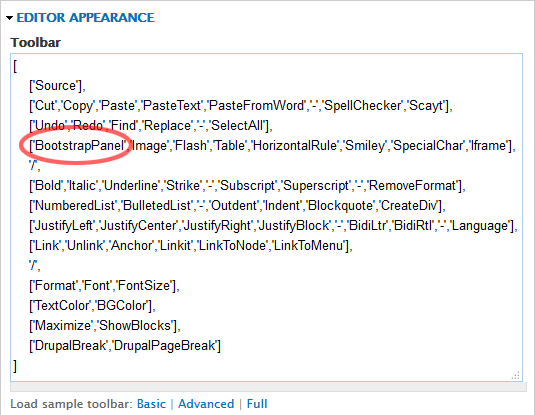535x415 pixels.
Task: Place cursor on 'Source' entry in textarea
Action: tap(55, 86)
